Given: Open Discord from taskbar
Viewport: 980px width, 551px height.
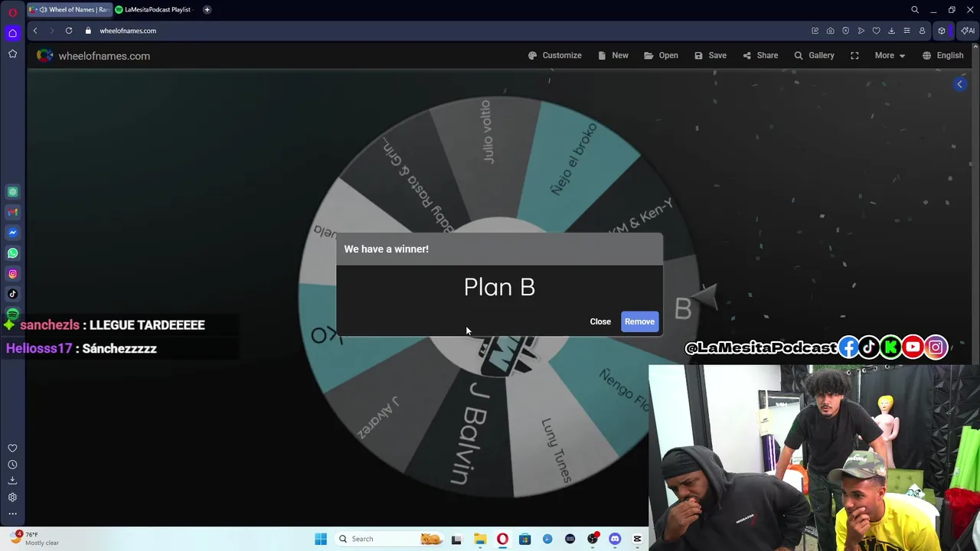Looking at the screenshot, I should [x=615, y=539].
